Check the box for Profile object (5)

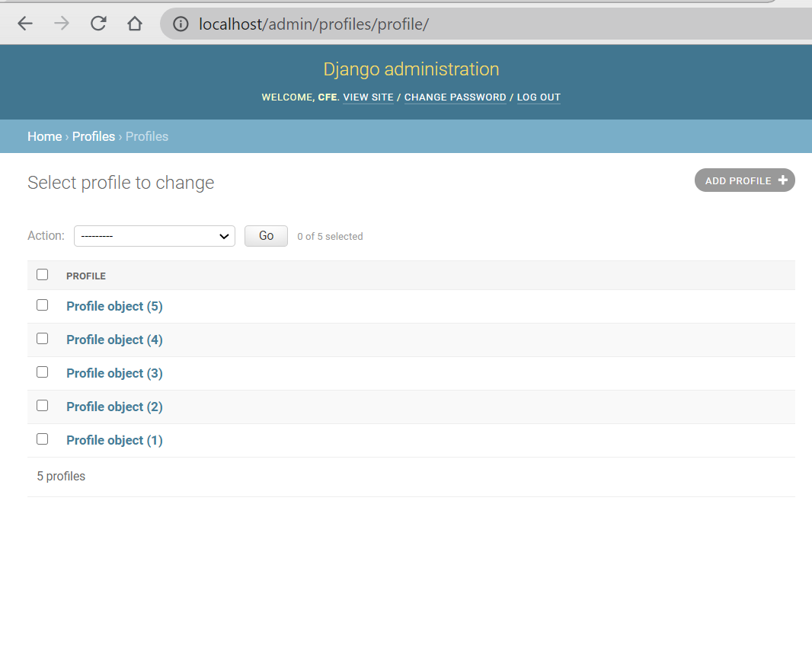pos(43,305)
